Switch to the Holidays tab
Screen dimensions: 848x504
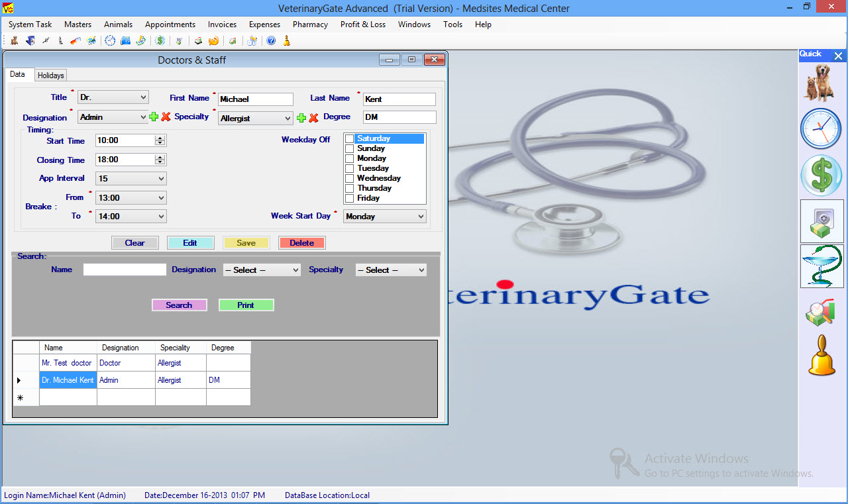pos(50,76)
